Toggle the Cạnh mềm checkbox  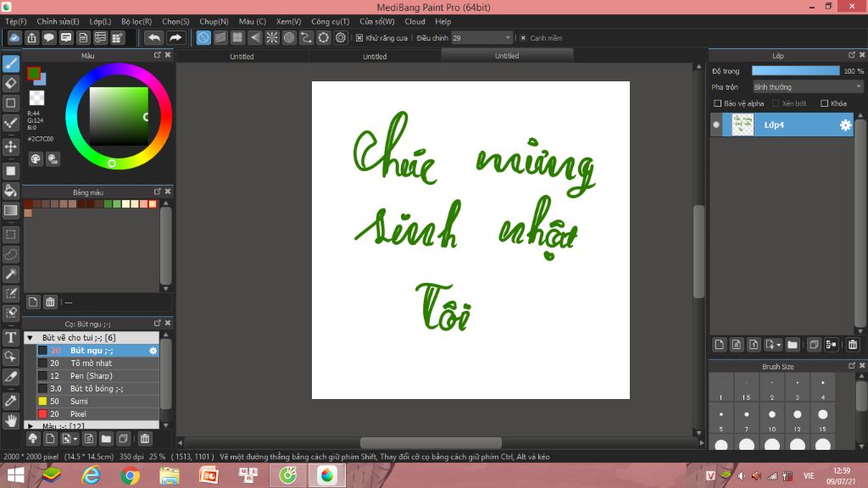coord(523,37)
